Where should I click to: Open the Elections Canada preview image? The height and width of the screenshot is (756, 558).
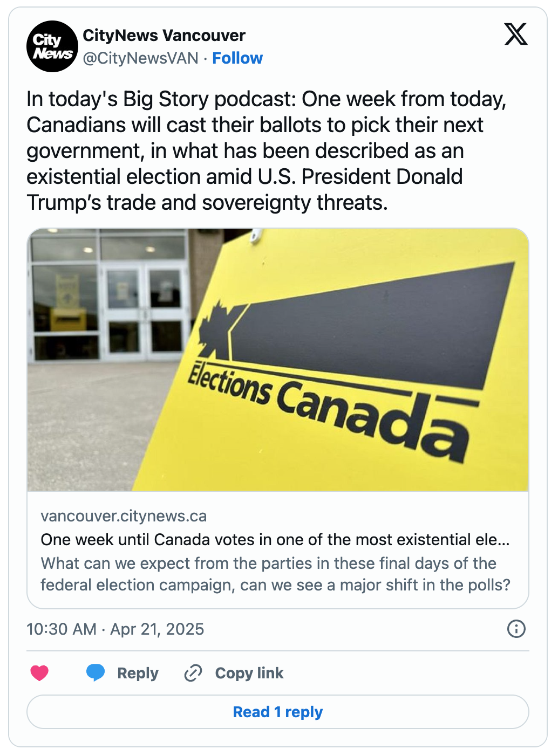point(278,360)
